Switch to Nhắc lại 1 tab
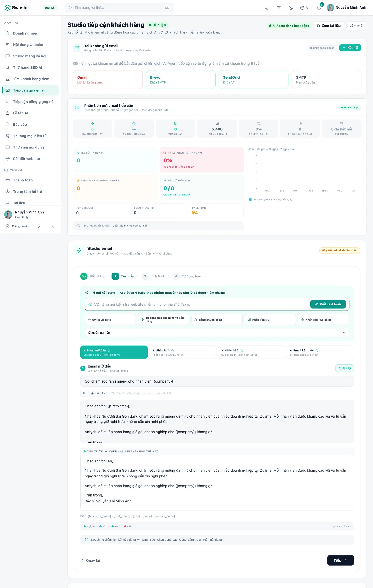The height and width of the screenshot is (588, 373). (x=183, y=352)
